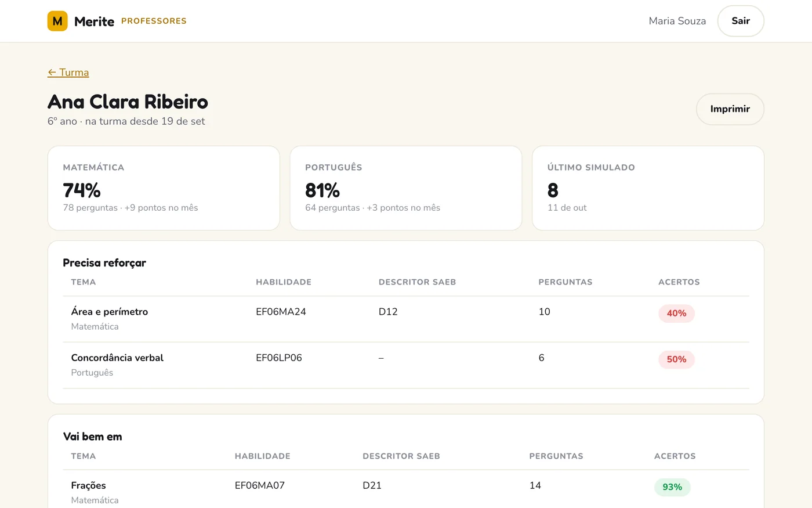The height and width of the screenshot is (508, 812).
Task: Click the yellow Merite M logo icon
Action: point(57,21)
